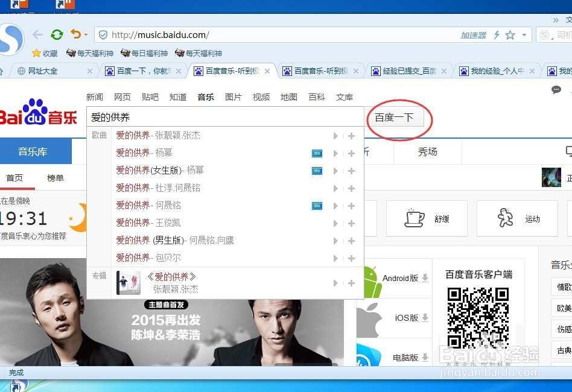Reload the page with green refresh icon
Viewport: 572px width, 392px height.
click(57, 34)
